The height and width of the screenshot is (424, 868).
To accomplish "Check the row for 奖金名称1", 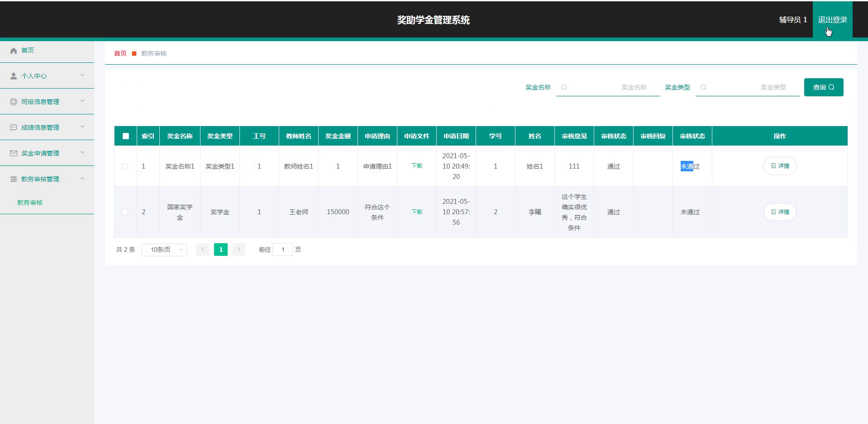I will 125,166.
